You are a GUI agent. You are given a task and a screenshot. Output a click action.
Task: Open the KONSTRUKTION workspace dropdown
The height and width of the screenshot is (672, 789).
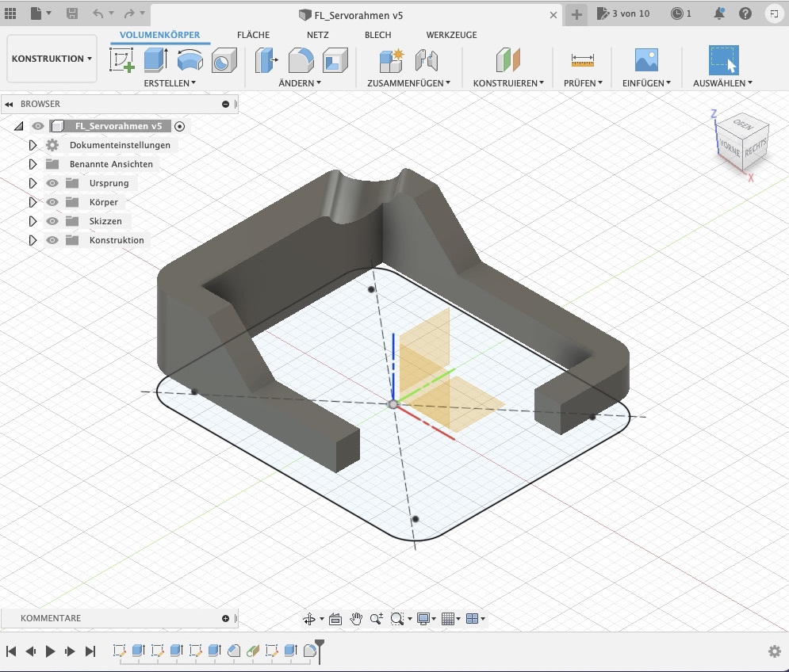point(52,59)
